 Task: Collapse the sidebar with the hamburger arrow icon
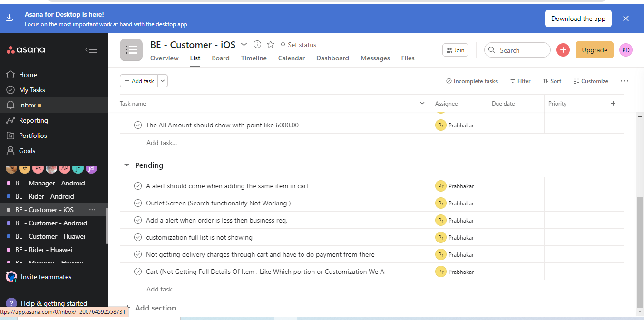[x=91, y=50]
